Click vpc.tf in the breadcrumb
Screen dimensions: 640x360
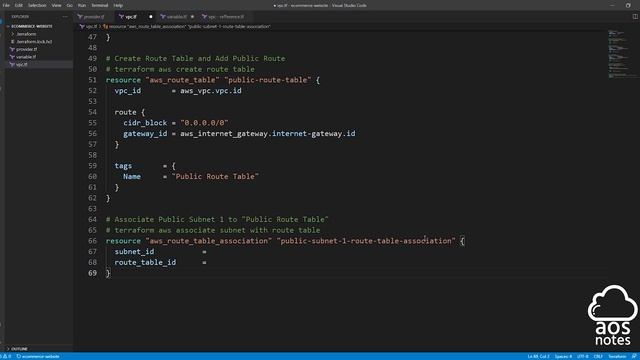[91, 27]
